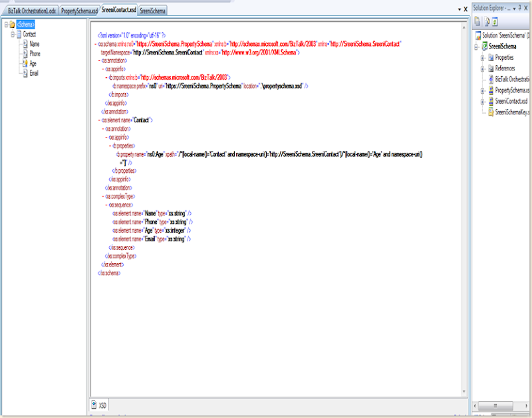This screenshot has height=418, width=532.
Task: Click the SreeniSchema project icon
Action: coord(485,47)
